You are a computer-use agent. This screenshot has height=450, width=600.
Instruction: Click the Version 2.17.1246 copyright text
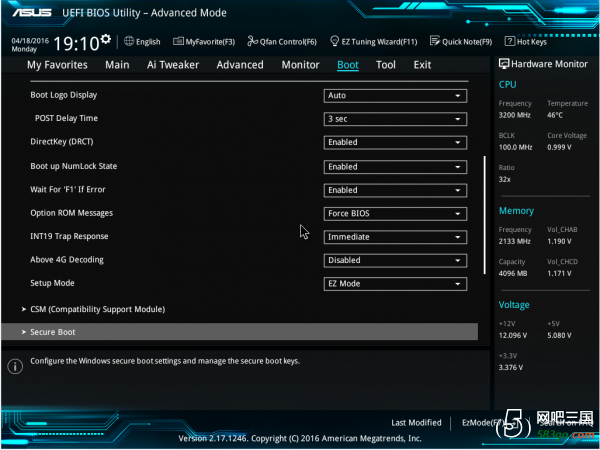(x=300, y=438)
